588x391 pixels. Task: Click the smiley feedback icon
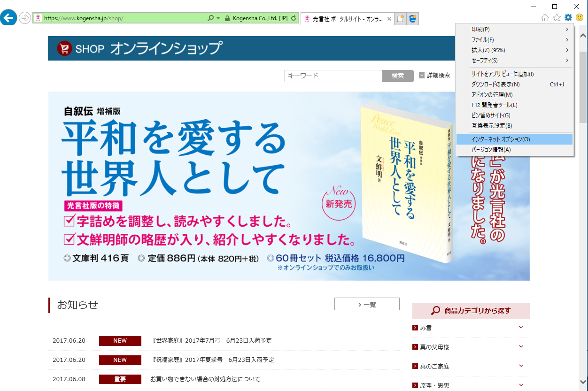point(580,18)
